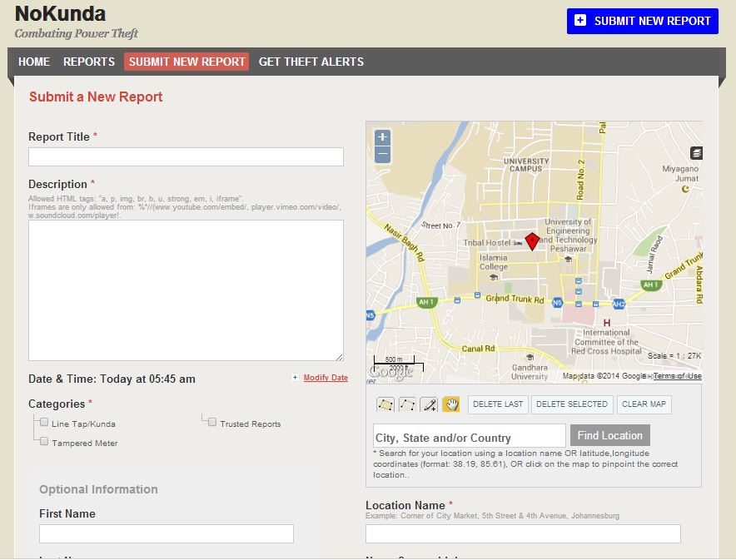The image size is (736, 560).
Task: Check the Trusted Reports category
Action: point(212,422)
